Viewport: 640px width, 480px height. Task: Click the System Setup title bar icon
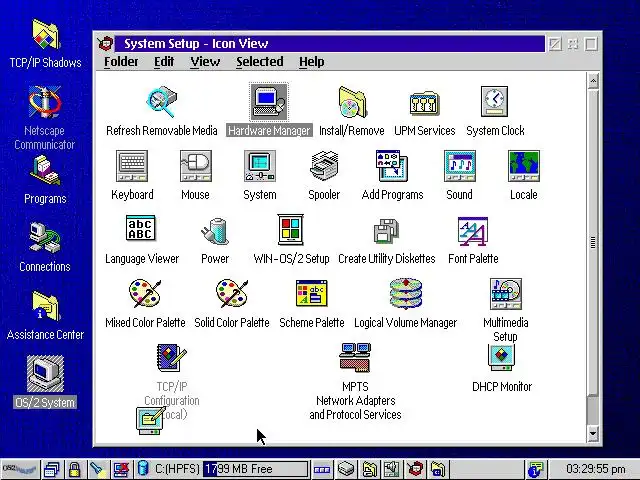[x=105, y=43]
